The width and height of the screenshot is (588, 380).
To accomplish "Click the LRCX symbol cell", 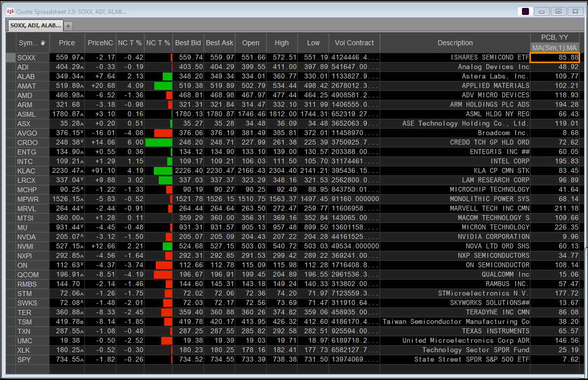I will pyautogui.click(x=32, y=180).
